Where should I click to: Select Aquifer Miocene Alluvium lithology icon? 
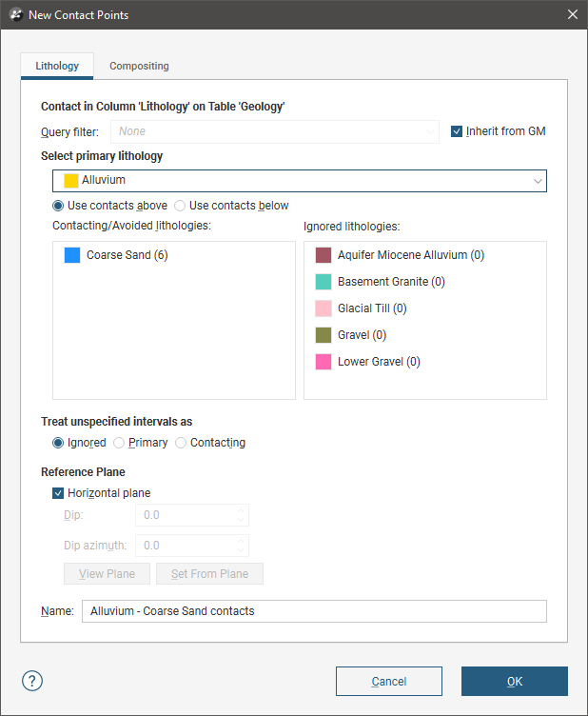click(x=323, y=255)
